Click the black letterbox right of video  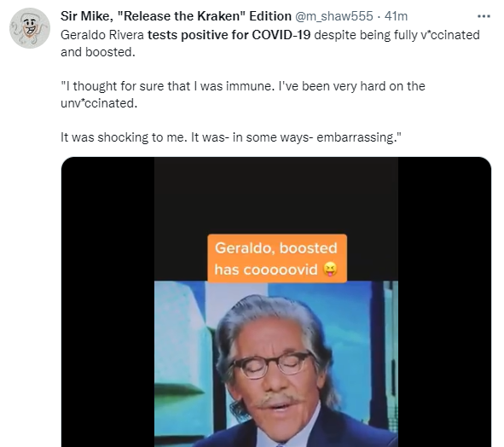pos(444,302)
